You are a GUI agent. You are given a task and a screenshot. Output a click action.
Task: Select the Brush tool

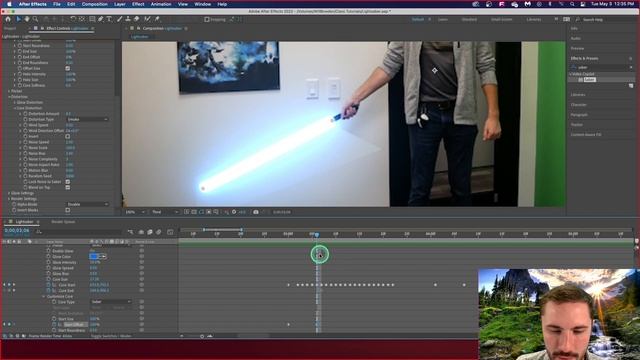[x=120, y=19]
